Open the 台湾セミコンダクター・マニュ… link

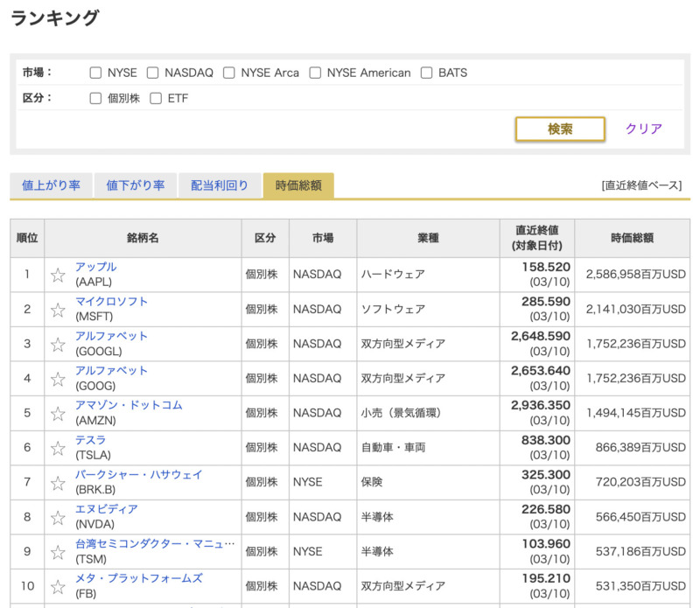155,544
